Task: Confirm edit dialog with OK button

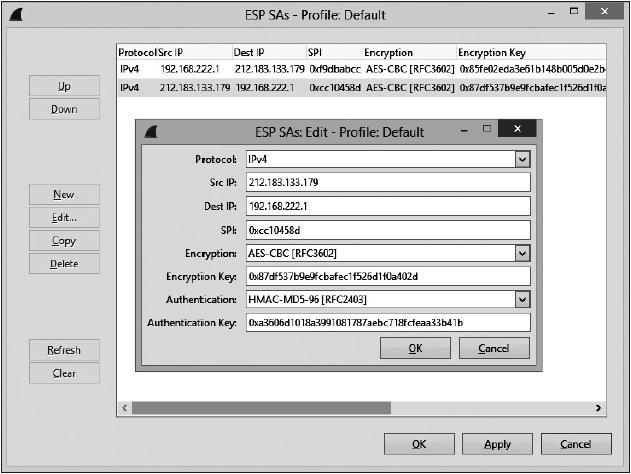Action: click(415, 348)
